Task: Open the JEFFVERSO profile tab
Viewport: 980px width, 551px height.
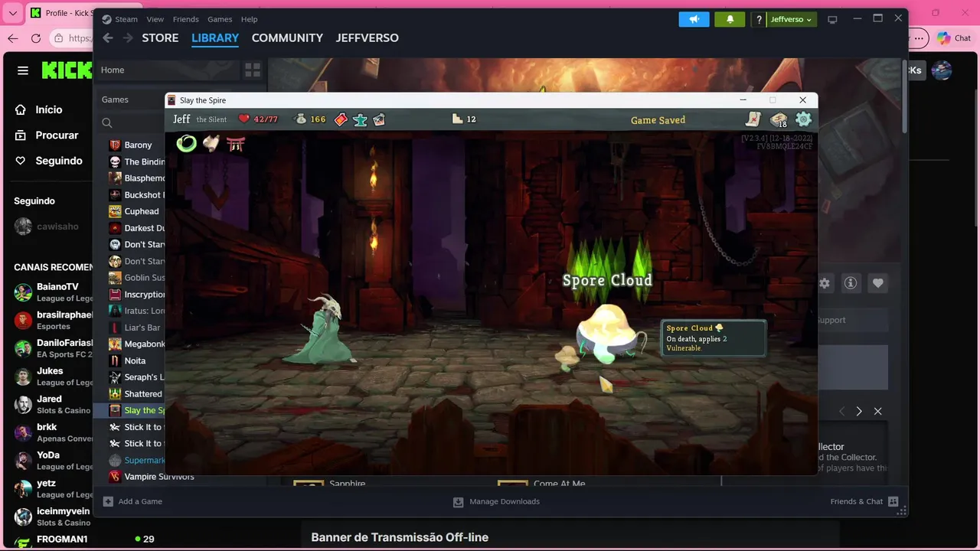Action: click(x=367, y=37)
